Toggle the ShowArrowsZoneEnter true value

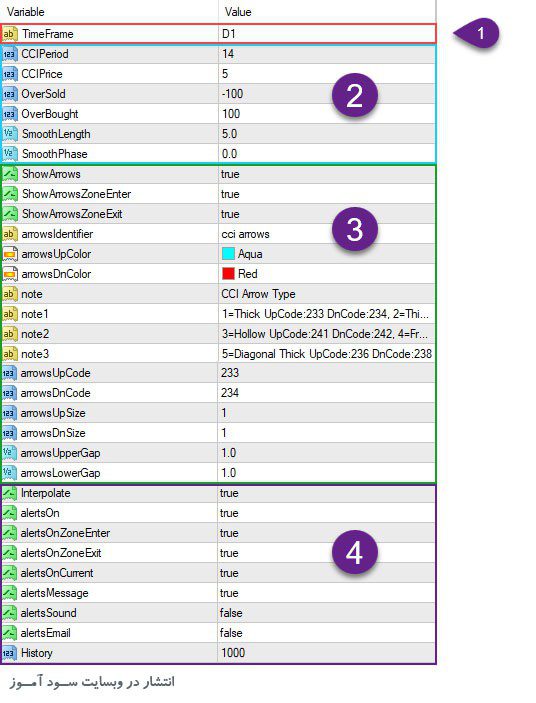click(x=326, y=194)
